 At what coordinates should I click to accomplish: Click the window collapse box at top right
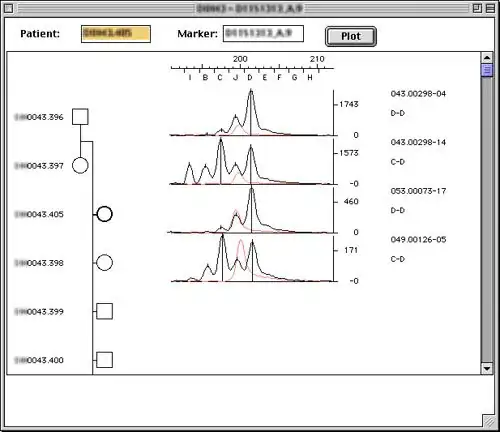pos(490,8)
